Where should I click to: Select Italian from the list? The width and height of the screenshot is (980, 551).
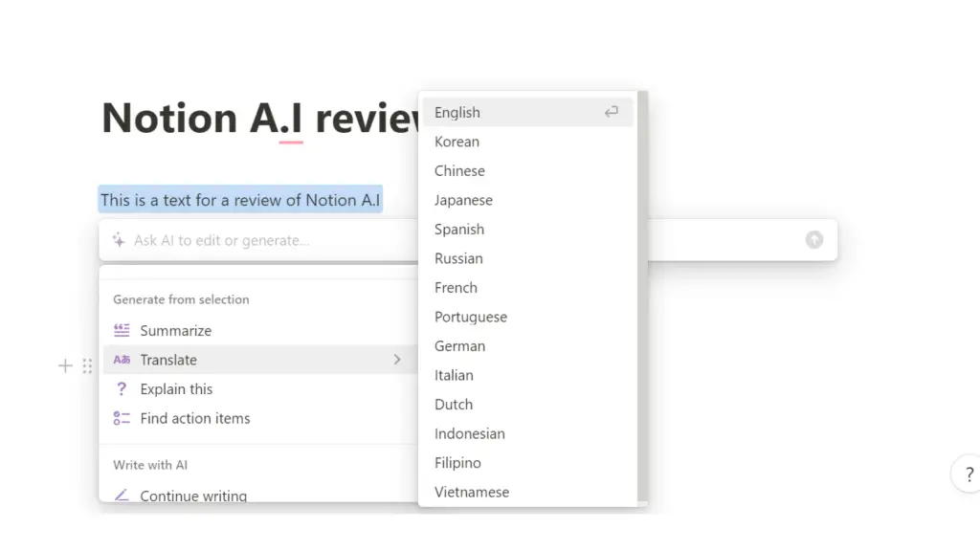527,375
